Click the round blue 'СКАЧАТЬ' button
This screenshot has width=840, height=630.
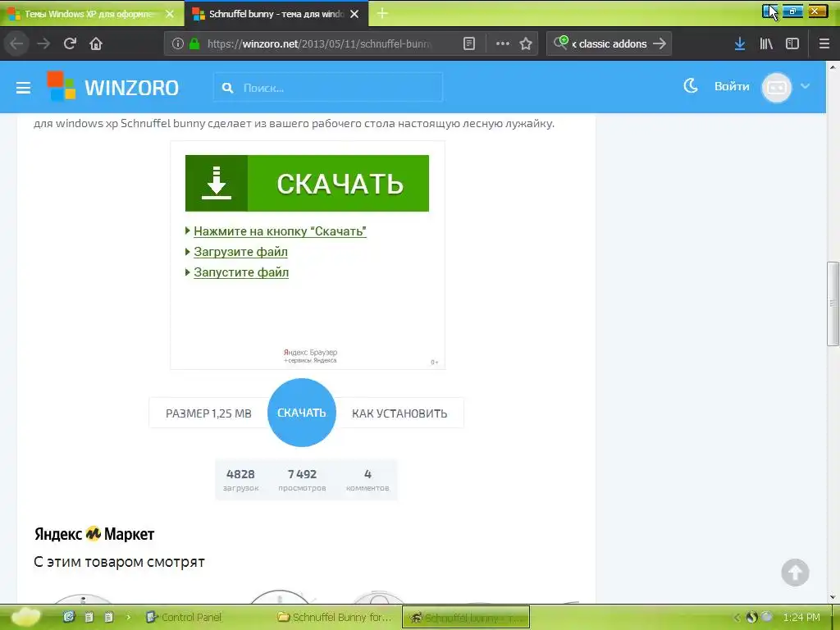302,413
